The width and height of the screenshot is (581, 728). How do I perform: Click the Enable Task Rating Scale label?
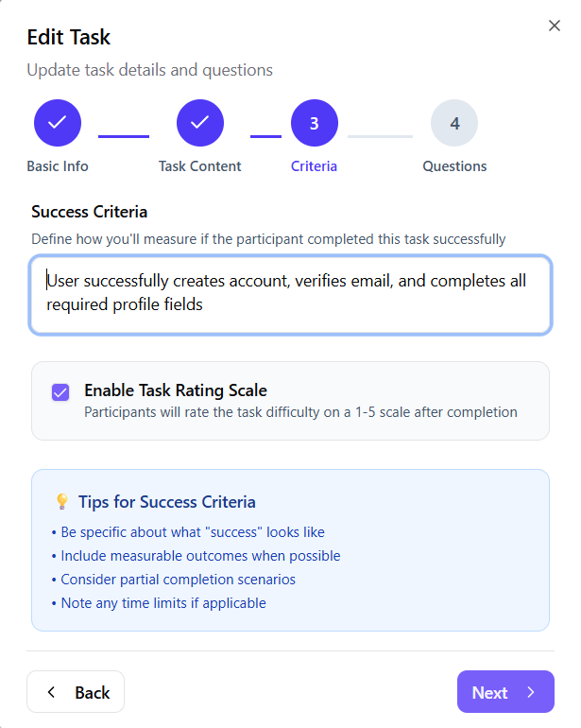click(176, 390)
